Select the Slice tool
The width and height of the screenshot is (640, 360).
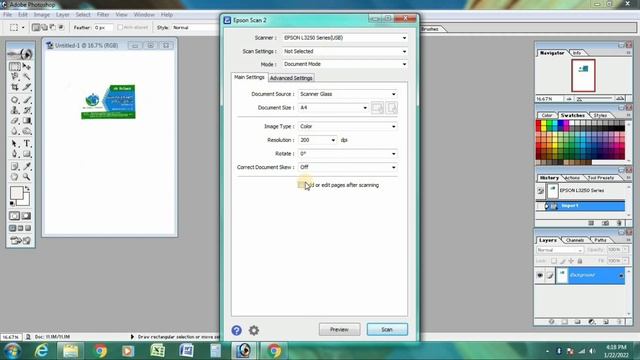27,87
